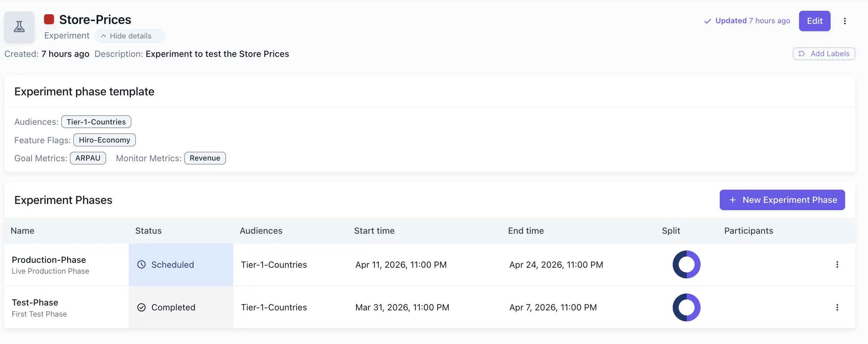Viewport: 868px width, 344px height.
Task: Open Test-Phase row actions menu
Action: tap(838, 307)
